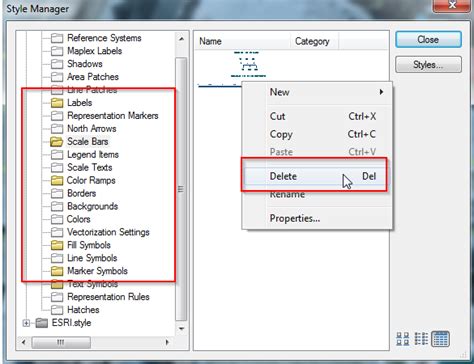Click the gray ESRI.style folder icon
Image resolution: width=474 pixels, height=364 pixels.
[42, 323]
